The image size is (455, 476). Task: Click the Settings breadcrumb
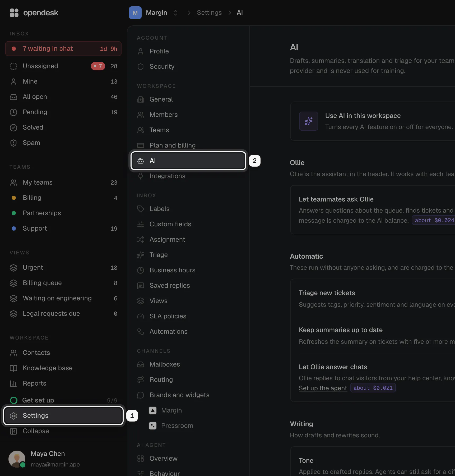(x=209, y=13)
